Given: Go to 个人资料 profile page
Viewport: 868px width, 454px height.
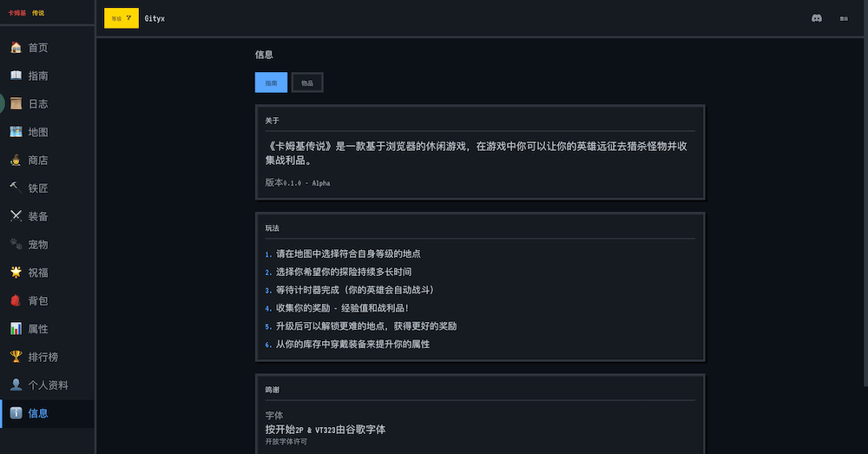Looking at the screenshot, I should tap(48, 385).
